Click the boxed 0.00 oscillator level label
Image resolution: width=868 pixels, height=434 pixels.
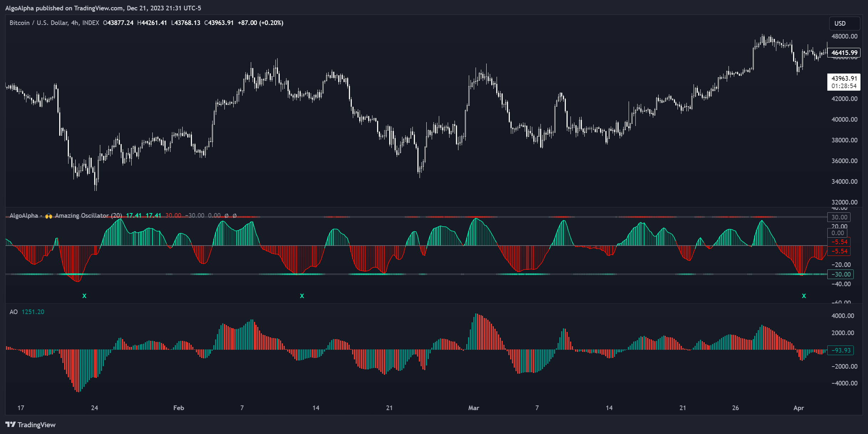click(837, 233)
